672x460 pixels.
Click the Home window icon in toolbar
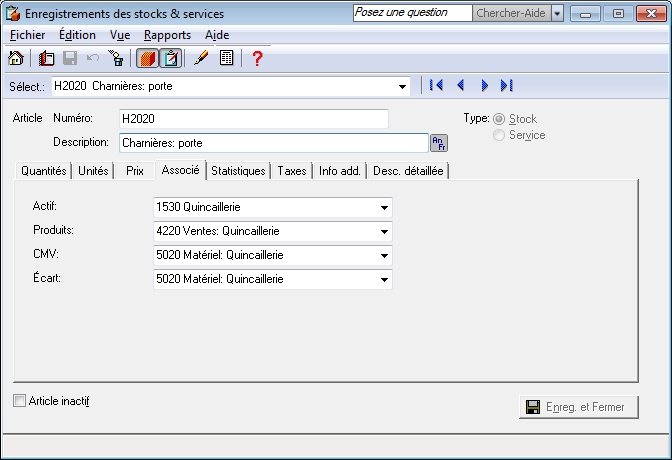click(x=16, y=59)
